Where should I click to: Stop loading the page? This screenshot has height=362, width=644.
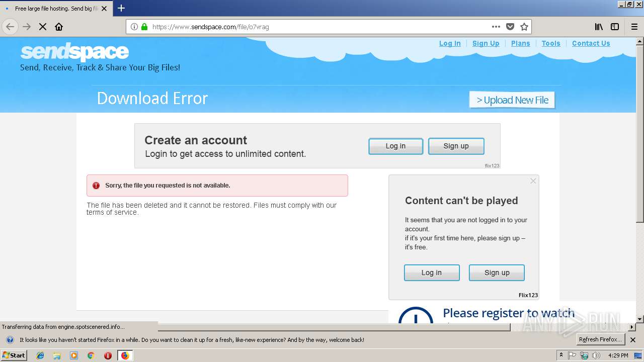(x=43, y=27)
